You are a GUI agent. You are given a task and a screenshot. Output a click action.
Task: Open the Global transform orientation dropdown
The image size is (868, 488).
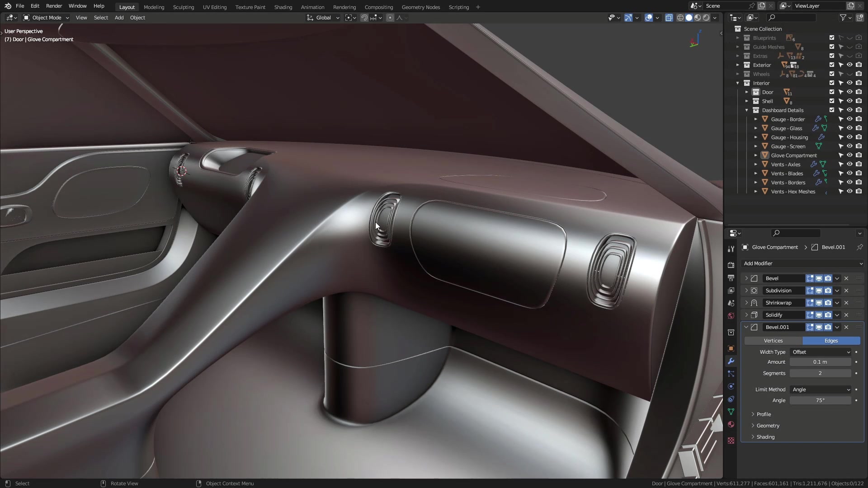(x=323, y=18)
